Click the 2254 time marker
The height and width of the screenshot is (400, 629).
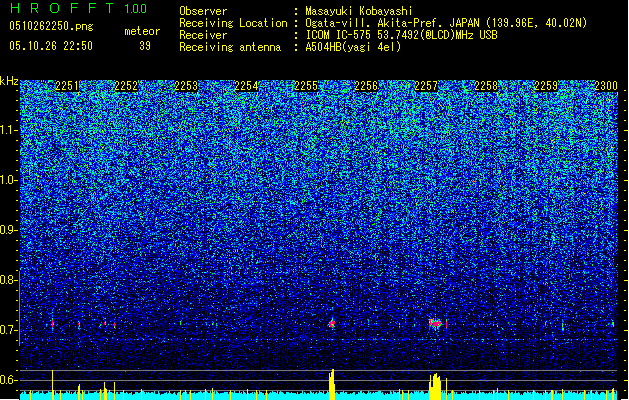[246, 86]
